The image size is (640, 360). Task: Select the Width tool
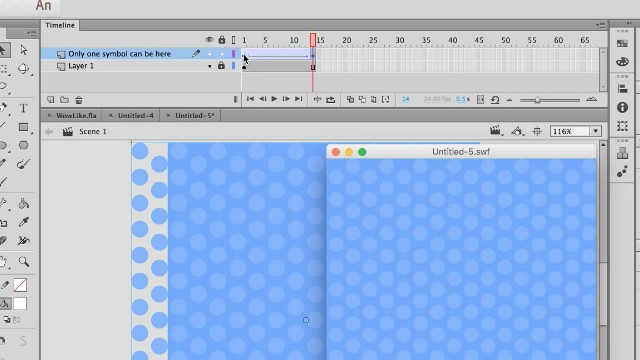click(24, 241)
